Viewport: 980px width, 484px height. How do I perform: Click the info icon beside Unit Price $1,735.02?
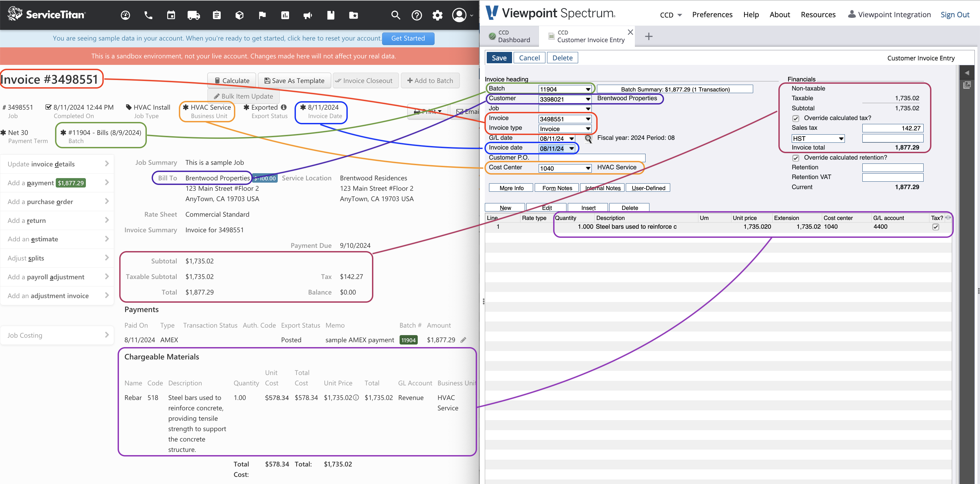[x=356, y=398]
